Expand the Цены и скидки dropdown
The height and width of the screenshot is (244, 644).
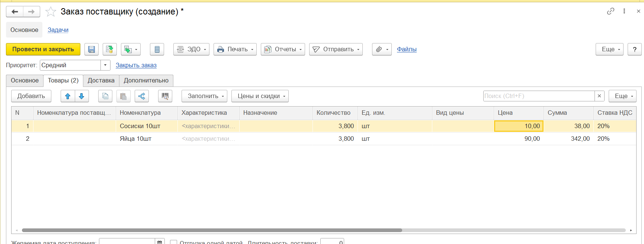(x=260, y=96)
